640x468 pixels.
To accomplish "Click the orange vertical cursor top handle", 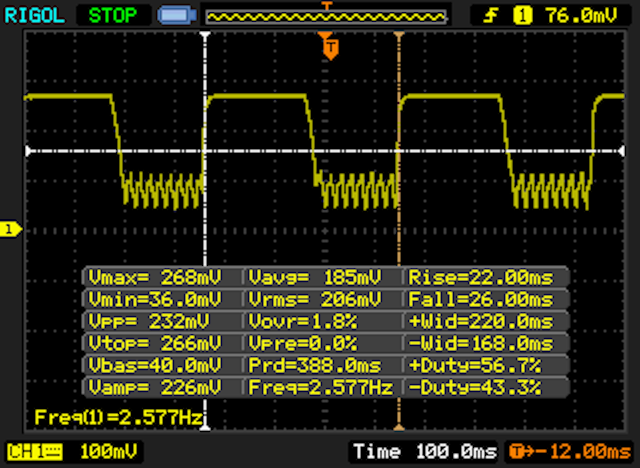I will point(399,35).
